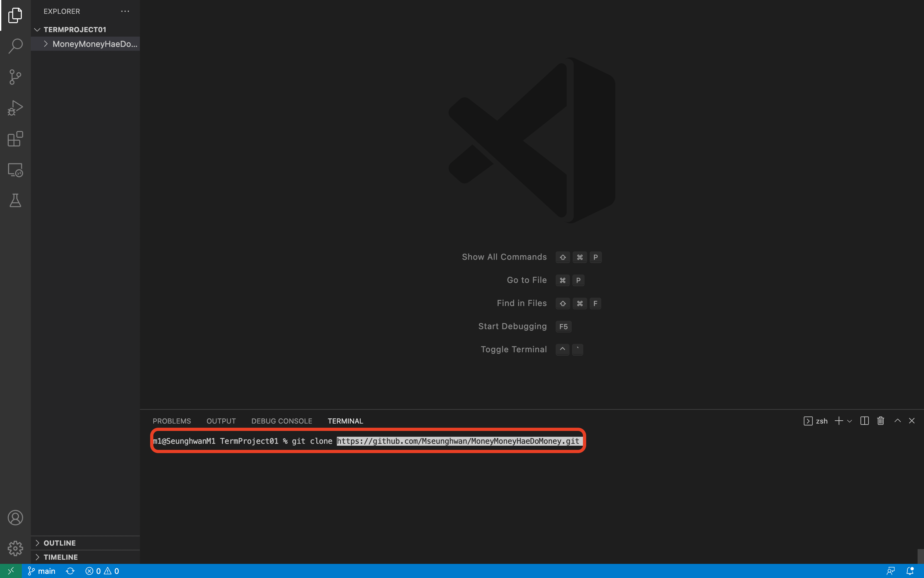The width and height of the screenshot is (924, 578).
Task: Open the Testing flask icon
Action: 15,200
